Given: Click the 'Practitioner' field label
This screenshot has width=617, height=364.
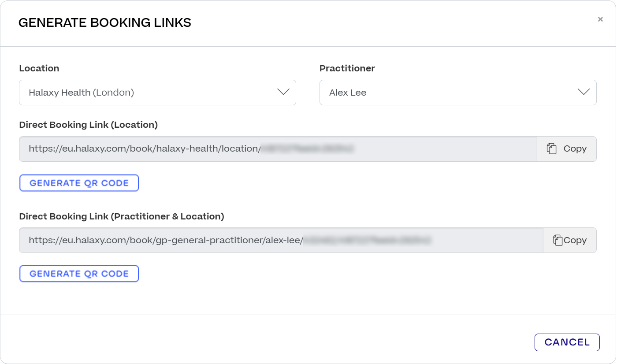Looking at the screenshot, I should pos(347,68).
